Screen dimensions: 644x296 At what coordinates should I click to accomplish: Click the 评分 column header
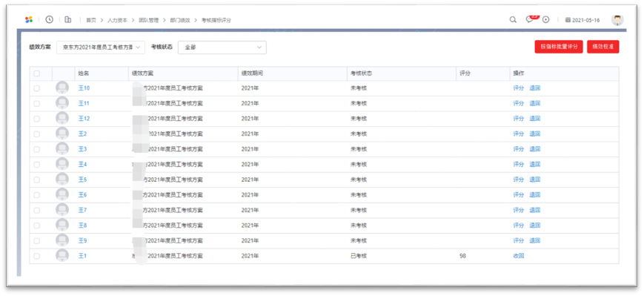tap(465, 73)
